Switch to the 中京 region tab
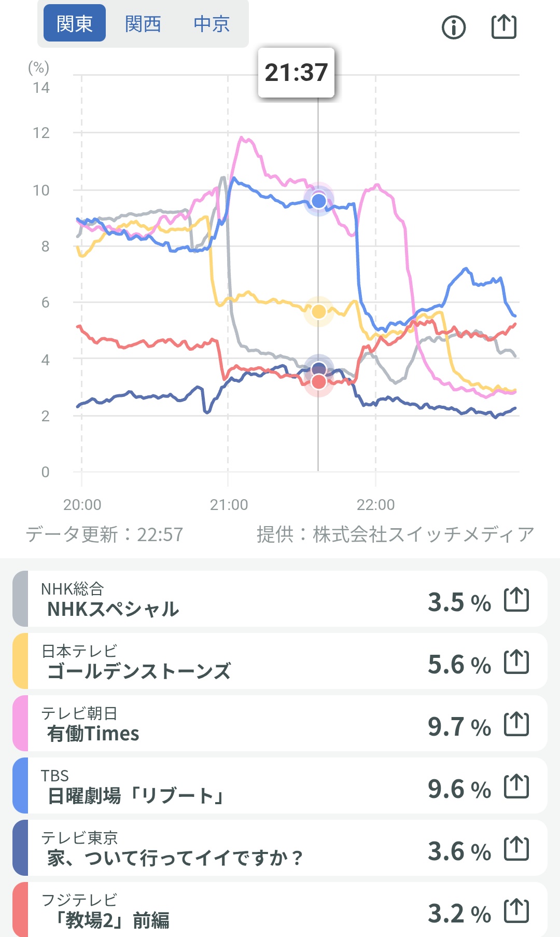This screenshot has height=937, width=560. 212,23
